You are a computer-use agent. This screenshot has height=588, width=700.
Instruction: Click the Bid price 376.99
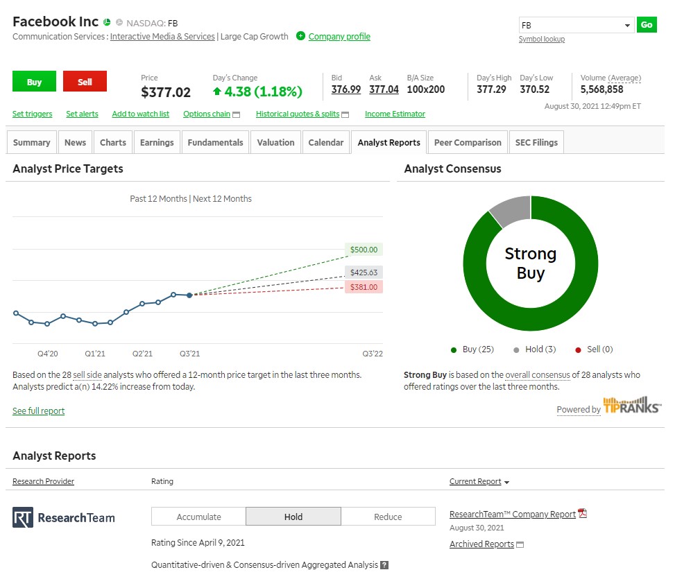(346, 89)
